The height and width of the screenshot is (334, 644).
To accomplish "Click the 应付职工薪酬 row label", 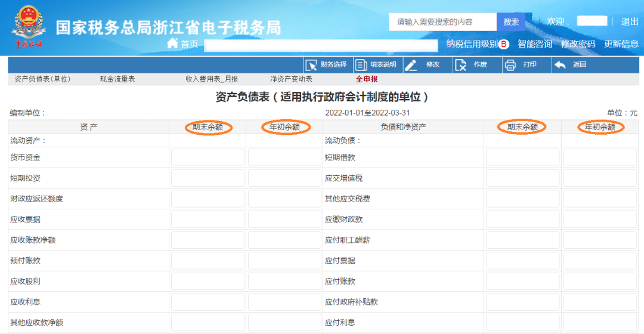I will pos(348,240).
